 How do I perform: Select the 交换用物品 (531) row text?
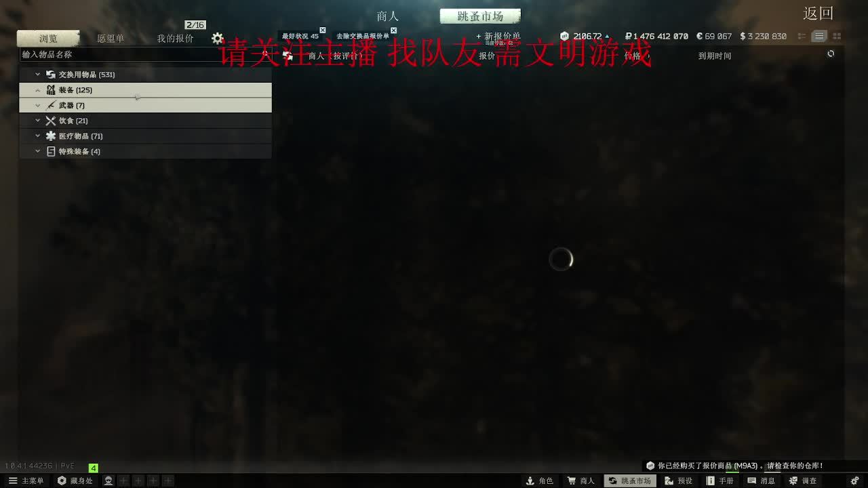[87, 75]
